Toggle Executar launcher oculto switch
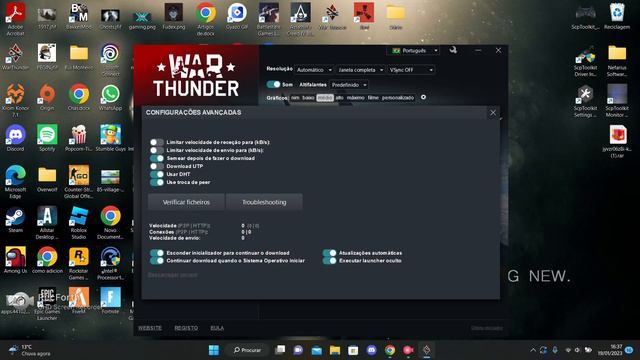Image resolution: width=640 pixels, height=360 pixels. [x=329, y=260]
